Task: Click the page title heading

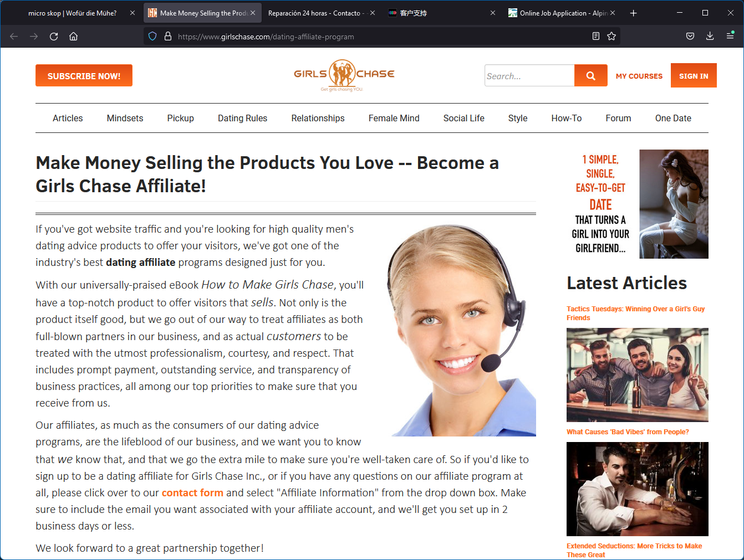Action: pyautogui.click(x=267, y=174)
